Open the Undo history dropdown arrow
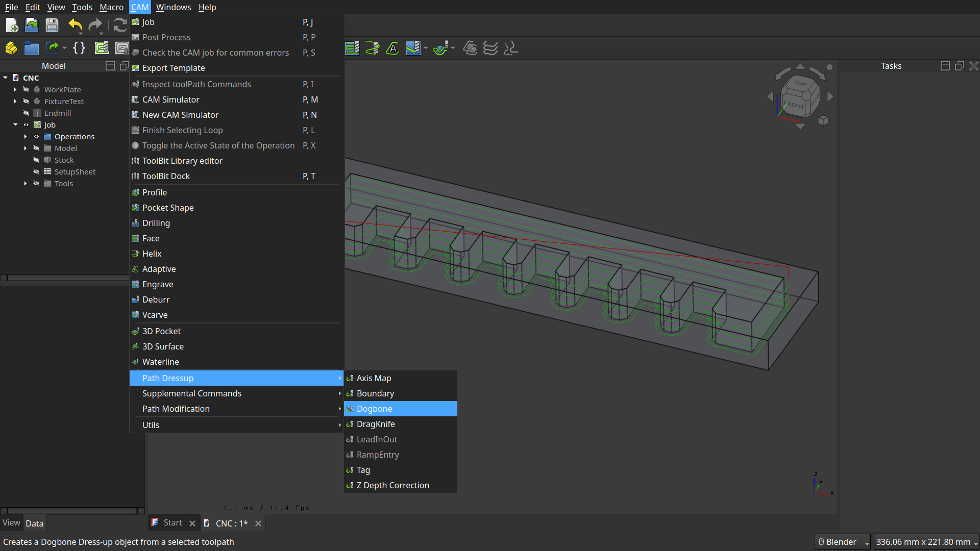This screenshot has height=551, width=980. pos(81,34)
